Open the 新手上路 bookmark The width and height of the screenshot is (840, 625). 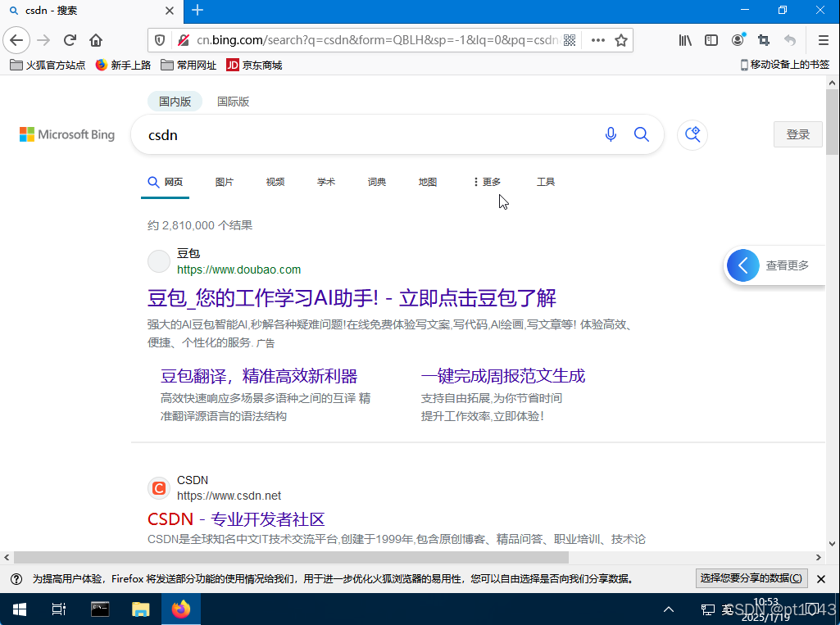[x=123, y=65]
